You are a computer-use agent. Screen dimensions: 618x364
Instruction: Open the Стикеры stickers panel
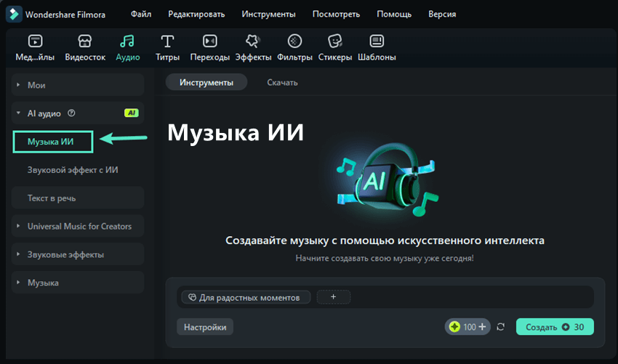click(x=334, y=48)
